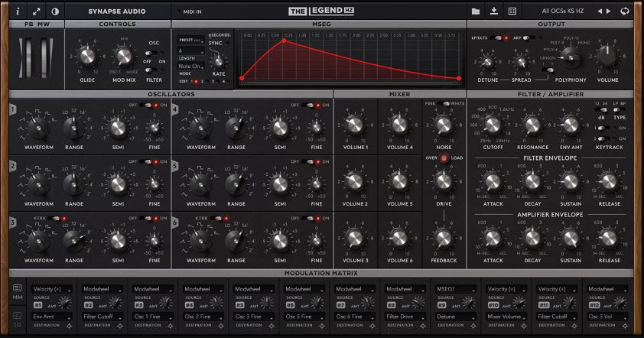Click the target icon under Osc 6 Fine
Image resolution: width=644 pixels, height=338 pixels.
(372, 326)
